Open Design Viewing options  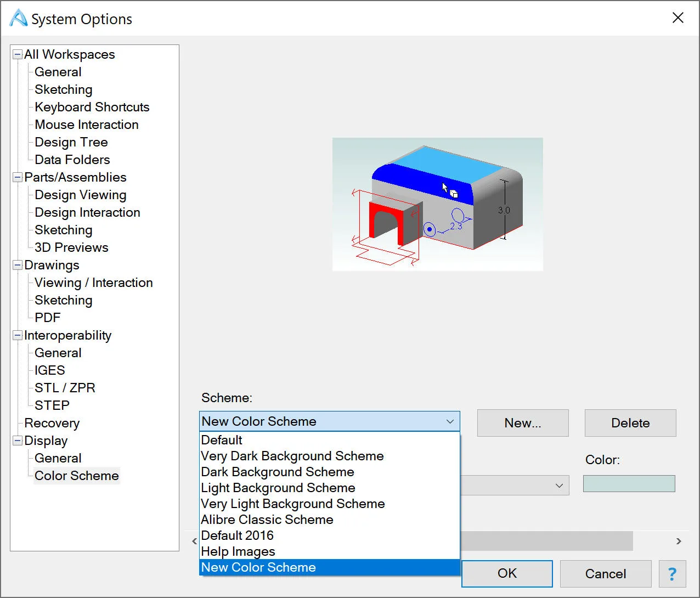pyautogui.click(x=81, y=195)
